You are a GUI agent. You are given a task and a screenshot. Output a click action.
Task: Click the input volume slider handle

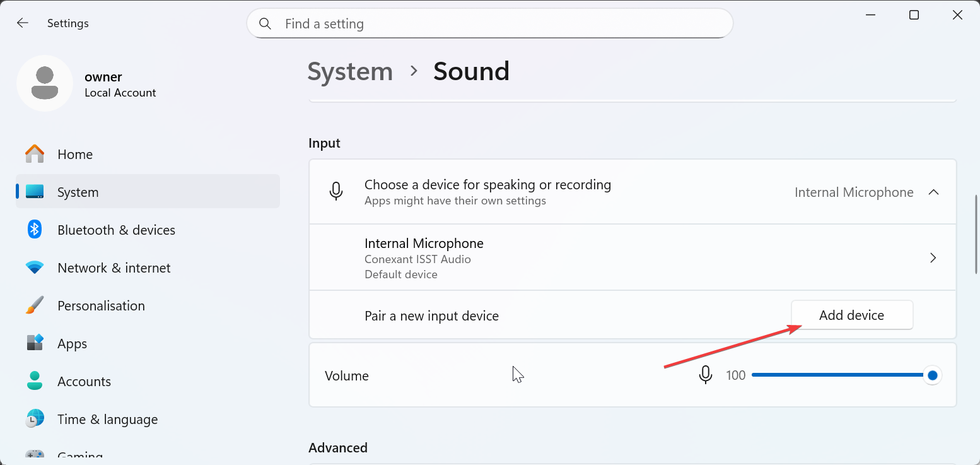[x=933, y=376]
